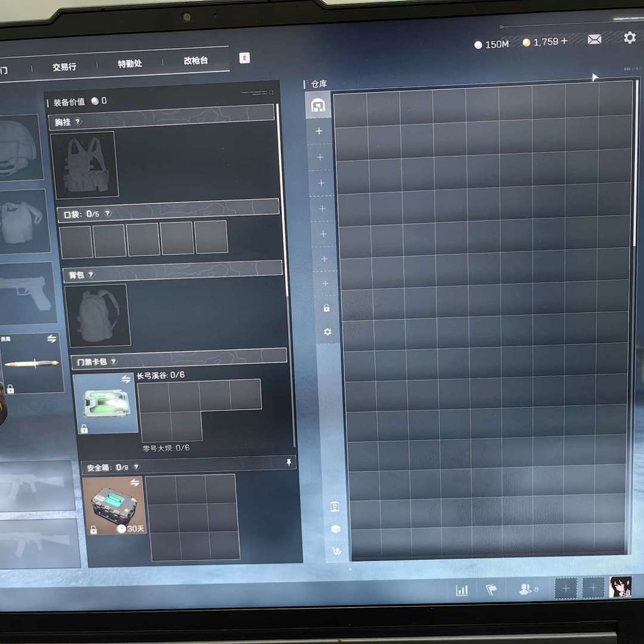Click the portrait card icon in warehouse sidebar
The image size is (644, 644).
pyautogui.click(x=335, y=507)
